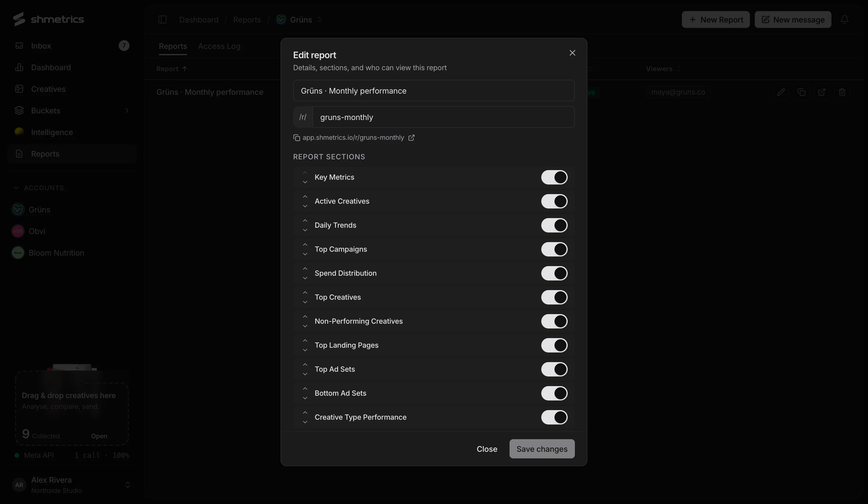Click the pencil edit icon in report row
Image resolution: width=868 pixels, height=504 pixels.
coord(781,92)
